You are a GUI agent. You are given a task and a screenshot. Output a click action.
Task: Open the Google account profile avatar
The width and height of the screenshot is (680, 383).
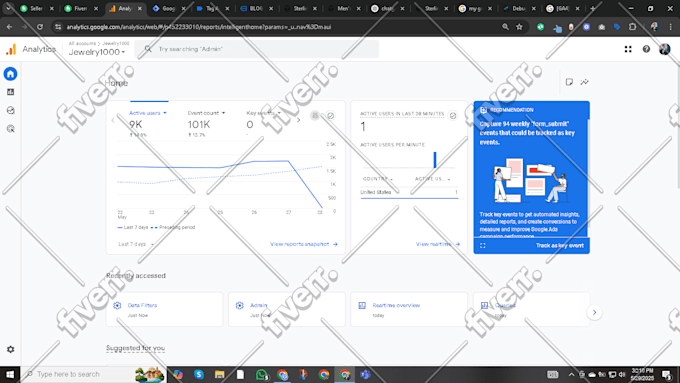click(x=664, y=49)
